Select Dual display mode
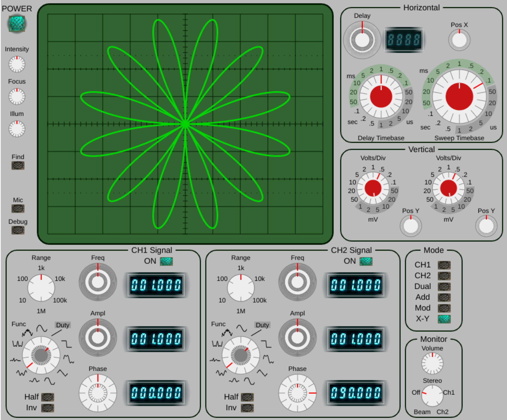The height and width of the screenshot is (420, 507). click(444, 287)
